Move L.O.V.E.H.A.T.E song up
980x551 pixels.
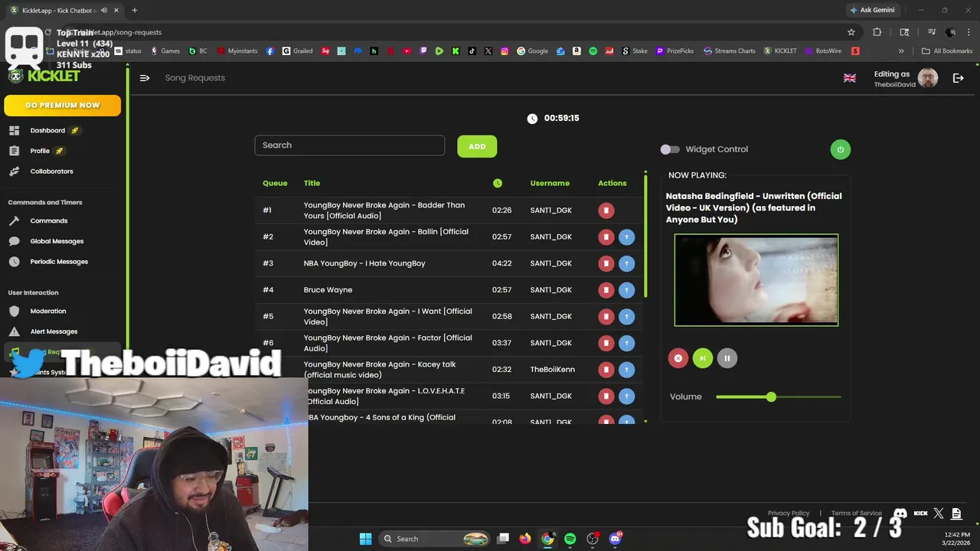[626, 396]
